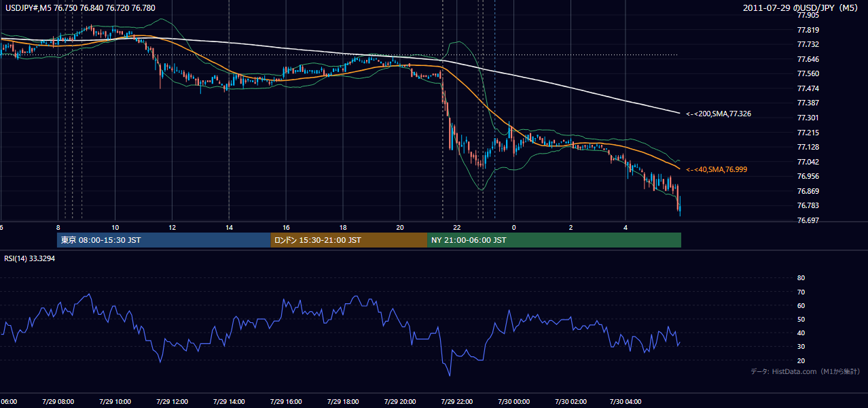Image resolution: width=868 pixels, height=408 pixels.
Task: Click RSI scale value 70
Action: [801, 292]
